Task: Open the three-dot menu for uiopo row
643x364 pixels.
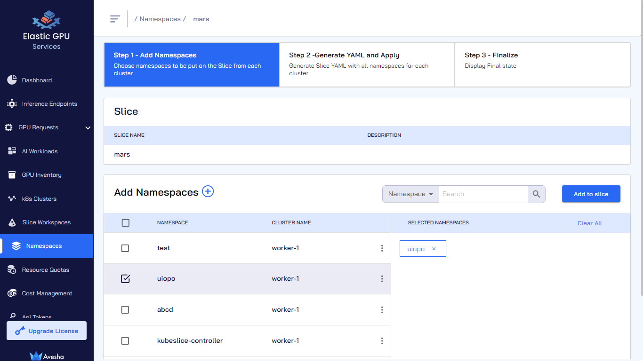Action: [382, 279]
